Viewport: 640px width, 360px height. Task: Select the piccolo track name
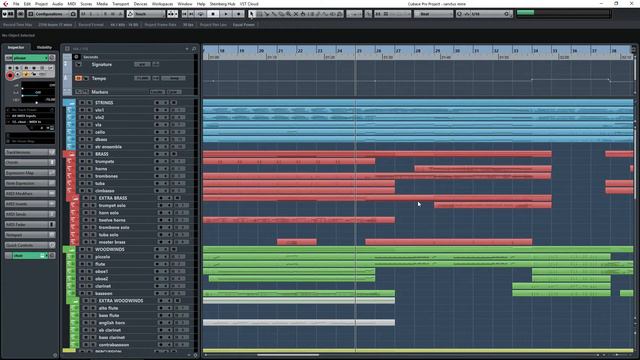[x=102, y=257]
